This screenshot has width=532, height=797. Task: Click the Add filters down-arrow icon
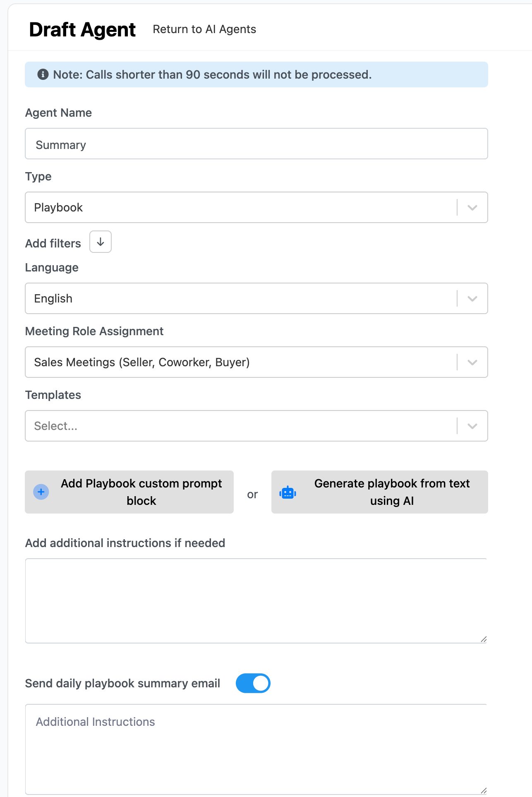101,242
